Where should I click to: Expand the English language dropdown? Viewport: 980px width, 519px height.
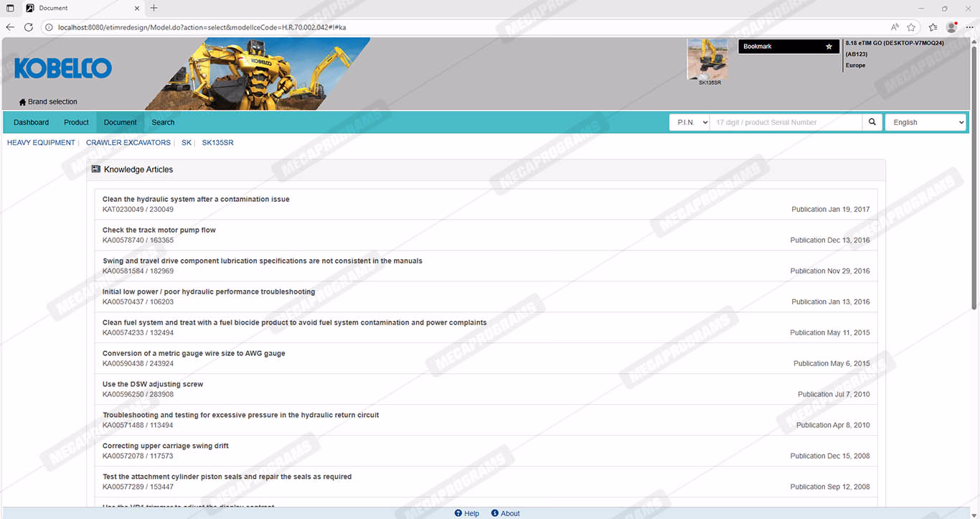(x=925, y=122)
